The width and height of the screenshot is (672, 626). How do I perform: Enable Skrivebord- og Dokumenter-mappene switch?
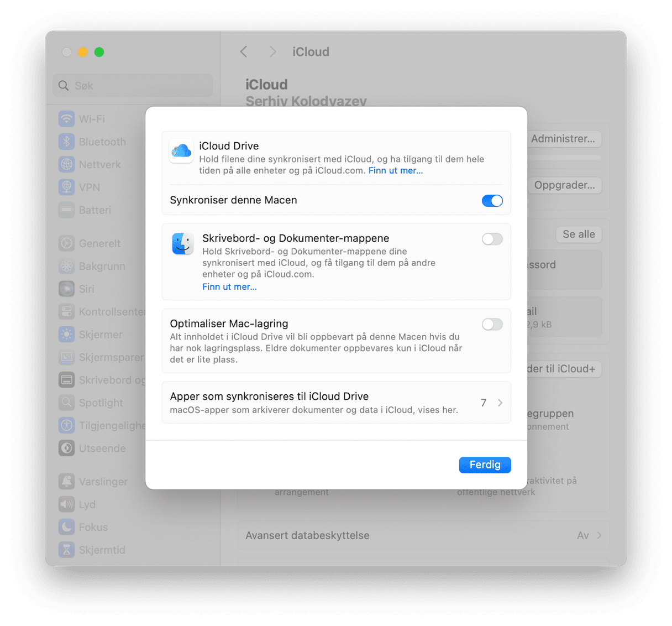[492, 239]
